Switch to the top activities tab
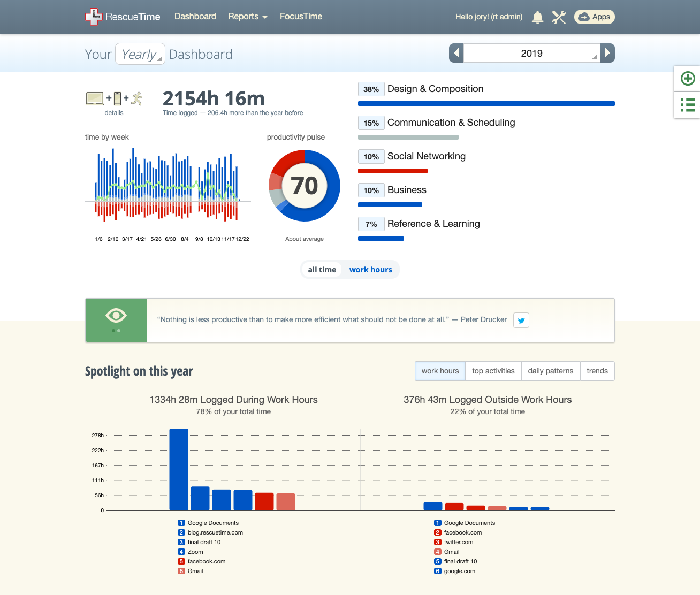The image size is (700, 595). click(493, 371)
